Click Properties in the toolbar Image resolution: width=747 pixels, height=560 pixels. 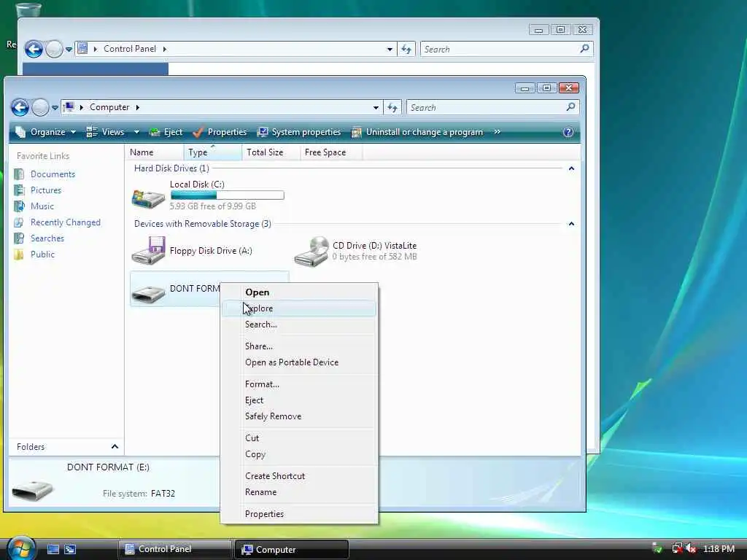click(220, 132)
